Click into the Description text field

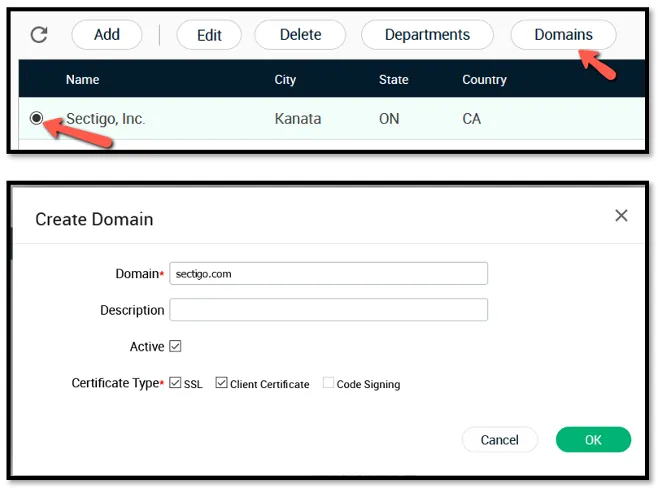(x=328, y=310)
